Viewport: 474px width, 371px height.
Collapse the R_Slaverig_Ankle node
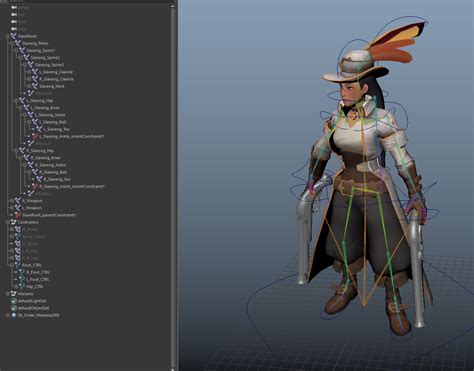[25, 165]
